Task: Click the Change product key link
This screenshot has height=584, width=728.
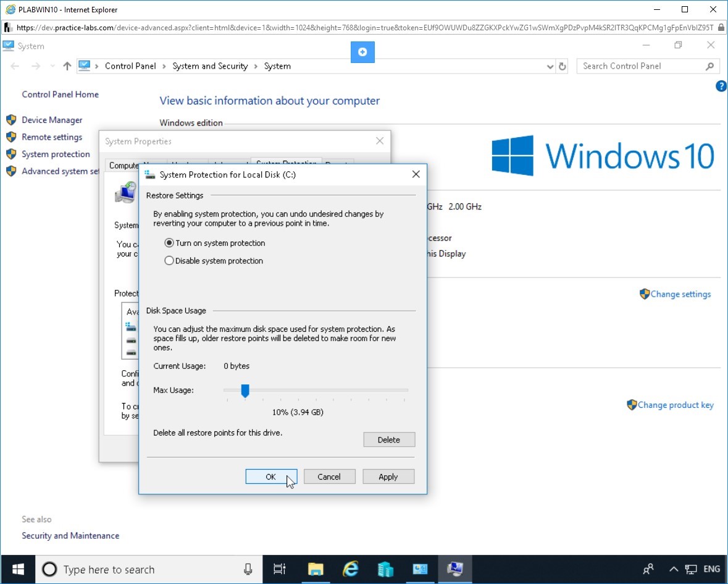Action: click(676, 405)
